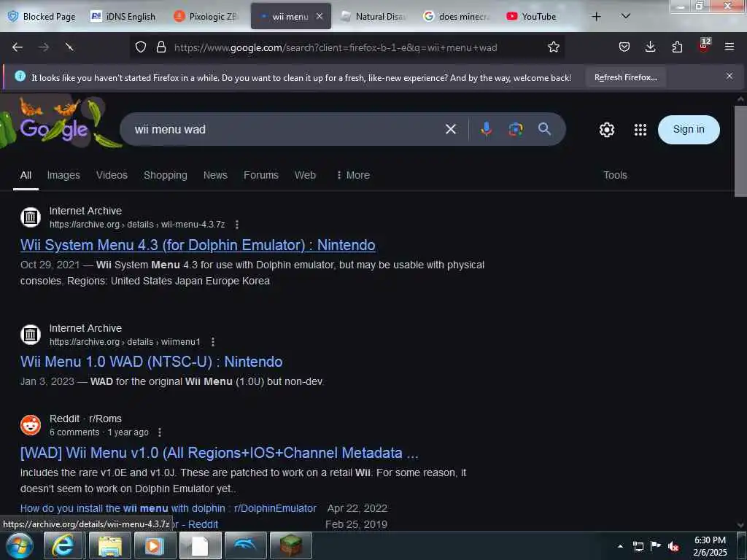This screenshot has height=560, width=747.
Task: Switch to Pixologic ZB tab
Action: pyautogui.click(x=206, y=17)
